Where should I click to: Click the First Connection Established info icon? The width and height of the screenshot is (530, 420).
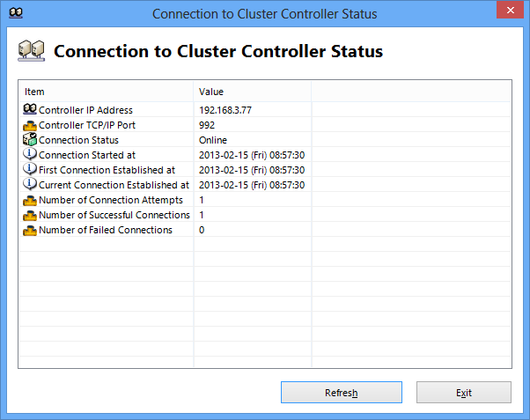click(x=30, y=170)
